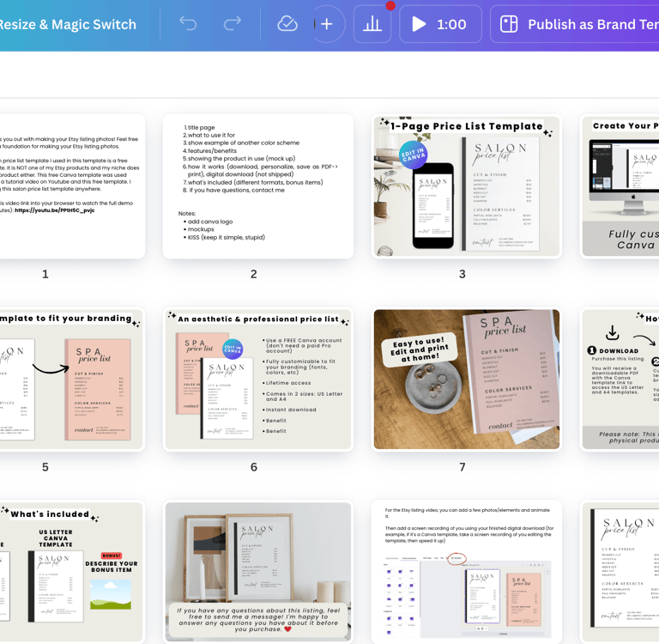This screenshot has height=644, width=659.
Task: Select the last salon price list thumbnail
Action: pos(619,572)
